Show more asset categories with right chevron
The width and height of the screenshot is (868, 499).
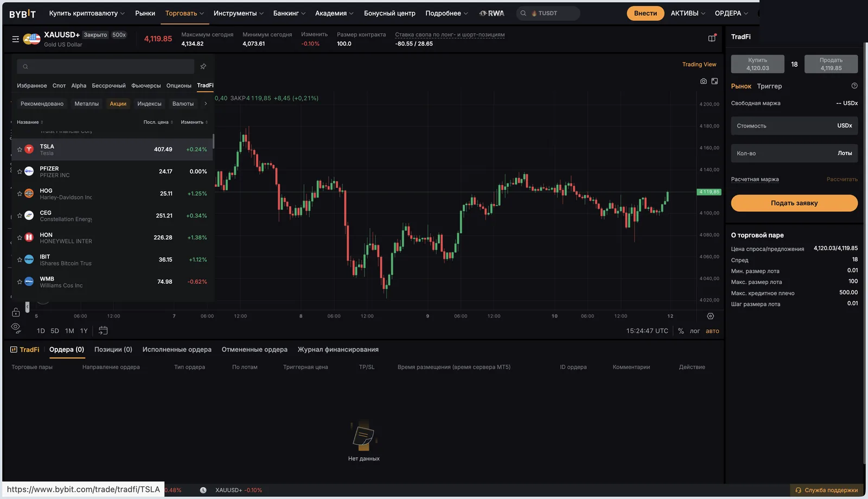click(x=206, y=104)
